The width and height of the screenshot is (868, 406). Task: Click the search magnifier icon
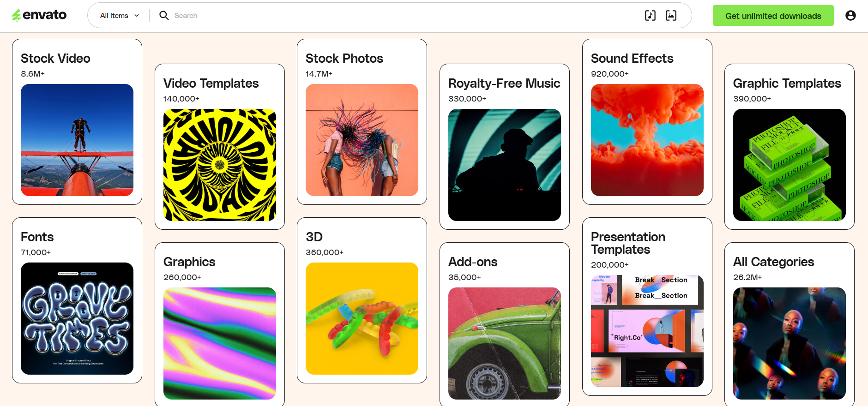pos(164,15)
